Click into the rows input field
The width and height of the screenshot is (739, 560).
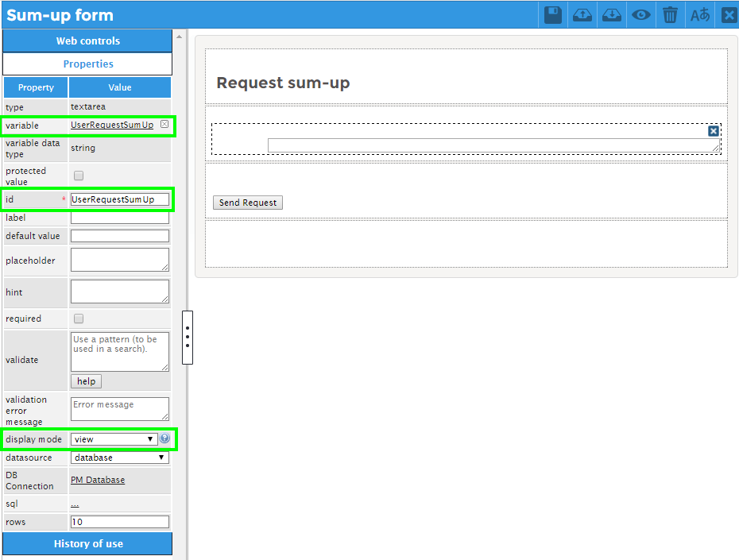119,522
